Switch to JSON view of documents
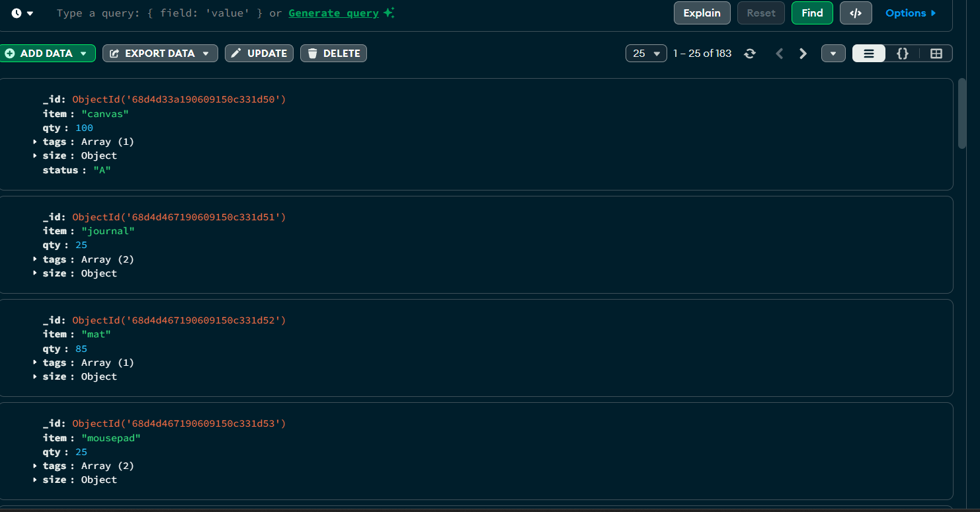 pos(902,54)
